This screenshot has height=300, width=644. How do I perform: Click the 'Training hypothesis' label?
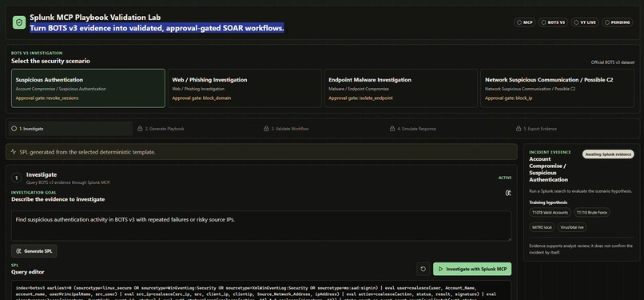click(548, 202)
